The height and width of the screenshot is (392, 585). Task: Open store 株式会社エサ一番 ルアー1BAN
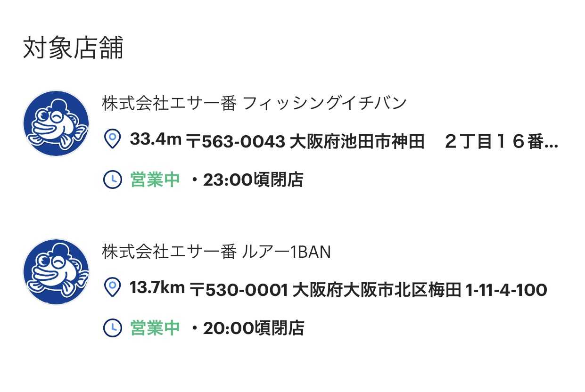pos(216,252)
